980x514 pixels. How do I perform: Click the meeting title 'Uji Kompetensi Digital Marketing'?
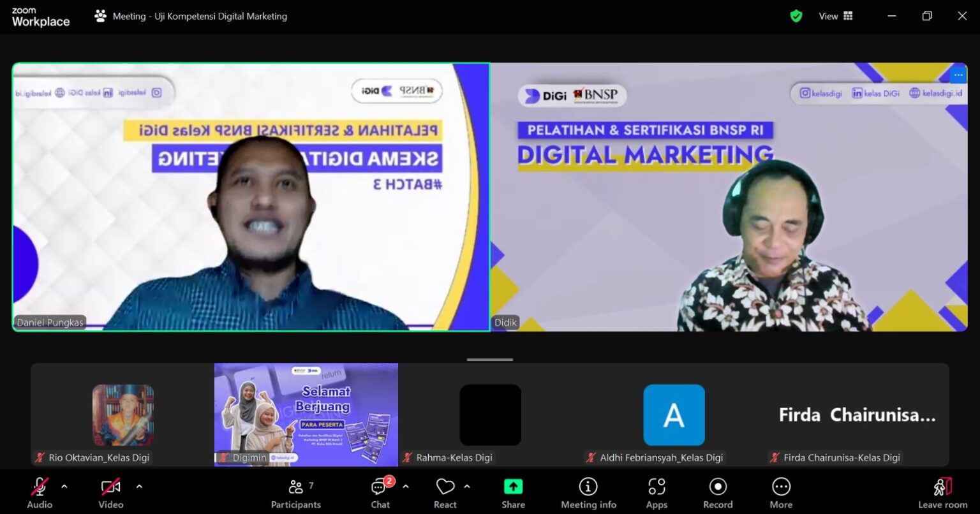(221, 16)
